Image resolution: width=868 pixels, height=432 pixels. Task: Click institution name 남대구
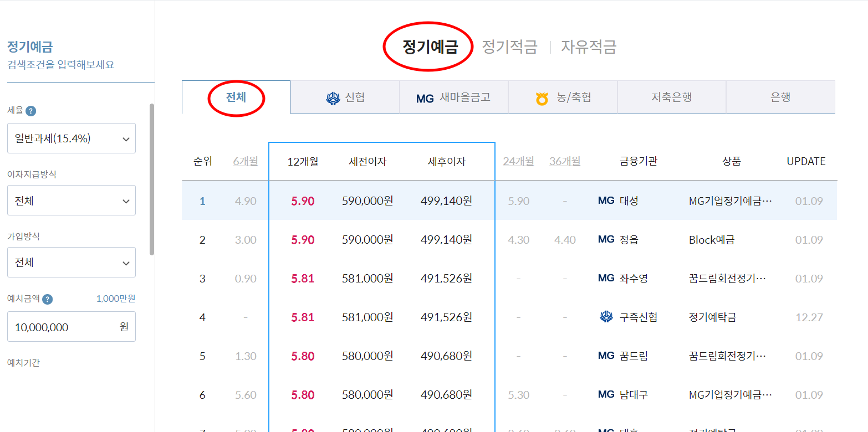[634, 394]
